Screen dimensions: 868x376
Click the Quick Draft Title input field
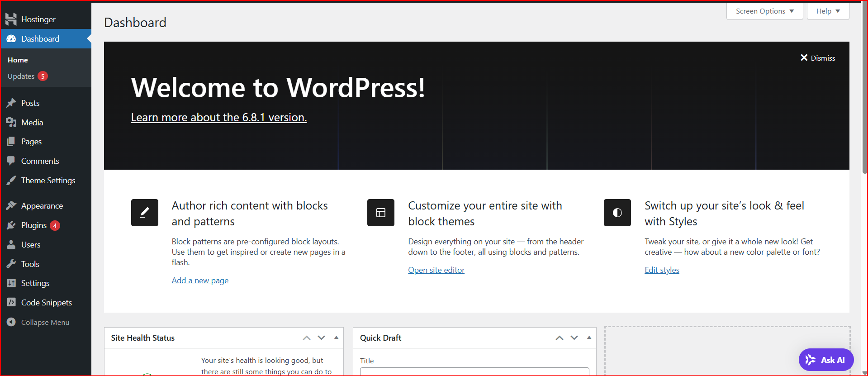(474, 371)
